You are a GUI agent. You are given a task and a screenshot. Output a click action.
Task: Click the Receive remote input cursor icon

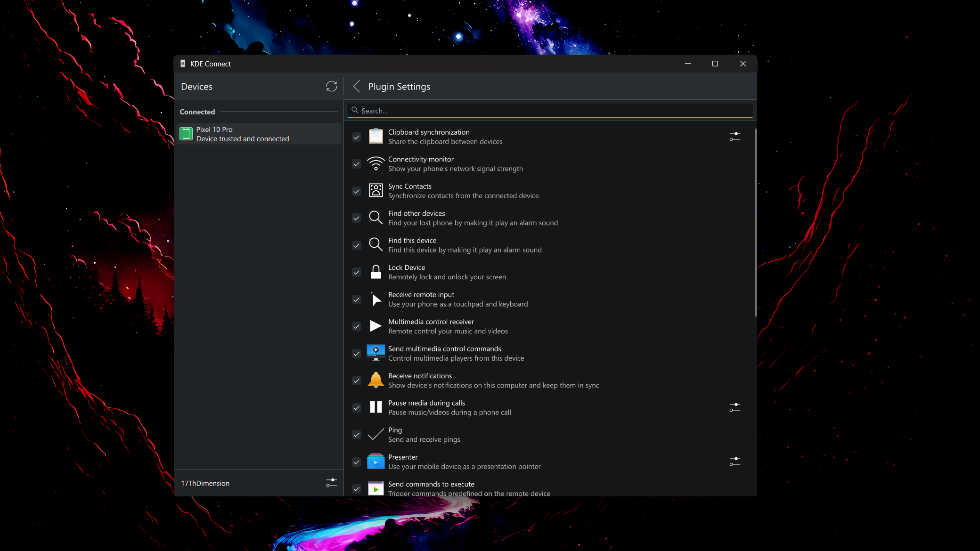click(376, 299)
